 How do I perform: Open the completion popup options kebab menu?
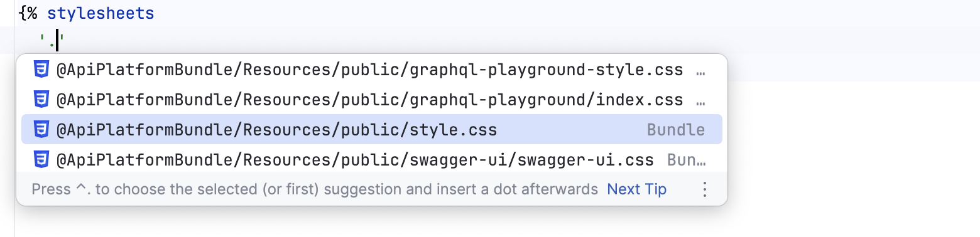705,189
